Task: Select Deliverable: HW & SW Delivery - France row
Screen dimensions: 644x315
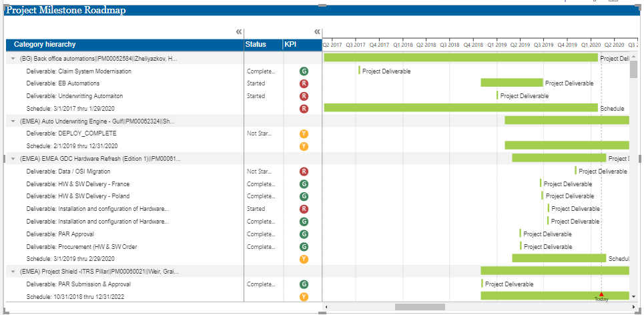Action: point(164,184)
